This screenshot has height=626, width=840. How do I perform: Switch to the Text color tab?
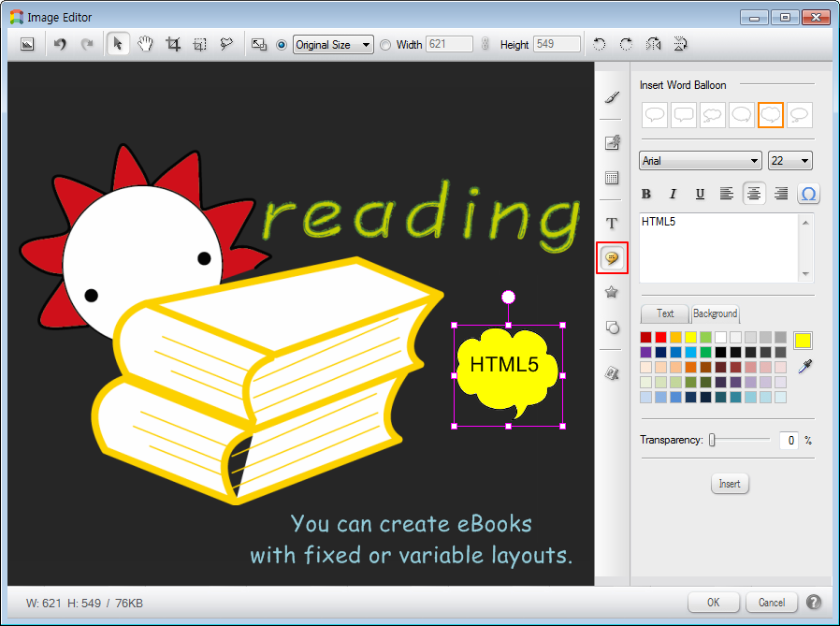tap(665, 313)
